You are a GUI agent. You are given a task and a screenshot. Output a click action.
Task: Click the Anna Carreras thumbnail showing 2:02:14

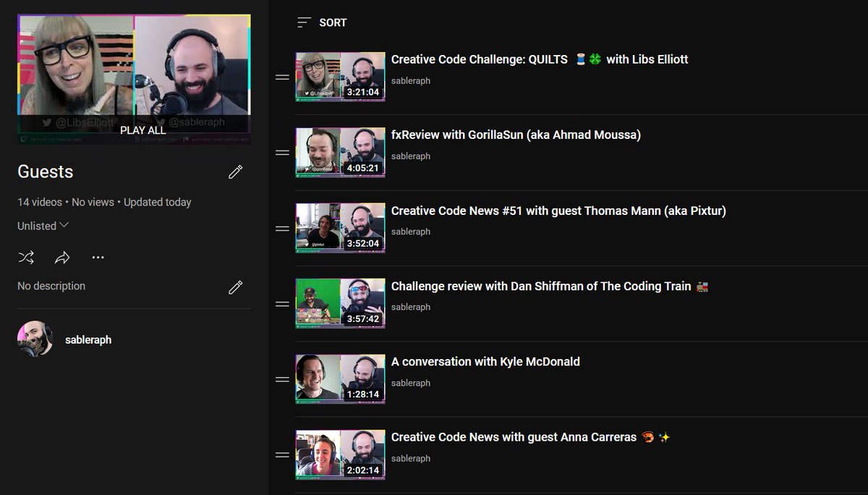(340, 454)
